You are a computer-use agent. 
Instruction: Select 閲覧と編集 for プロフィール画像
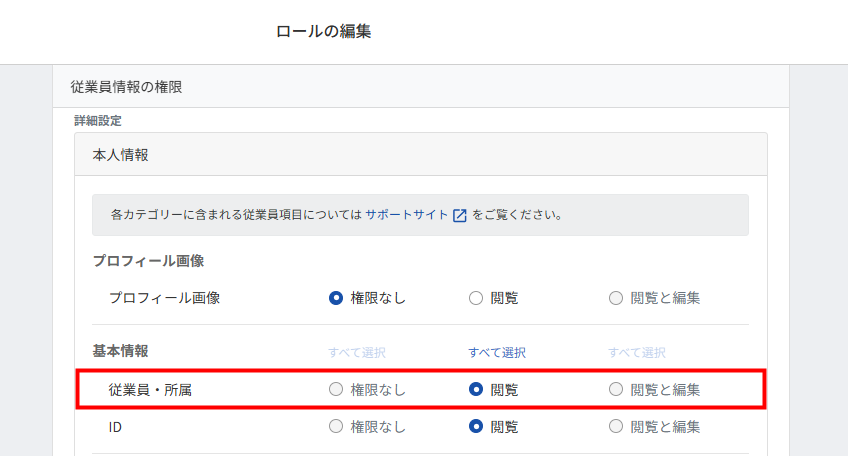616,298
